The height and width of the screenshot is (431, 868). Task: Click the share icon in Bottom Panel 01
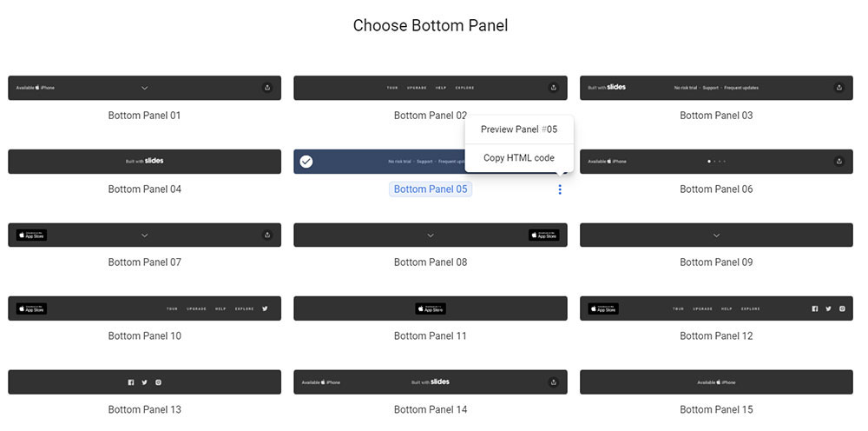pyautogui.click(x=267, y=88)
